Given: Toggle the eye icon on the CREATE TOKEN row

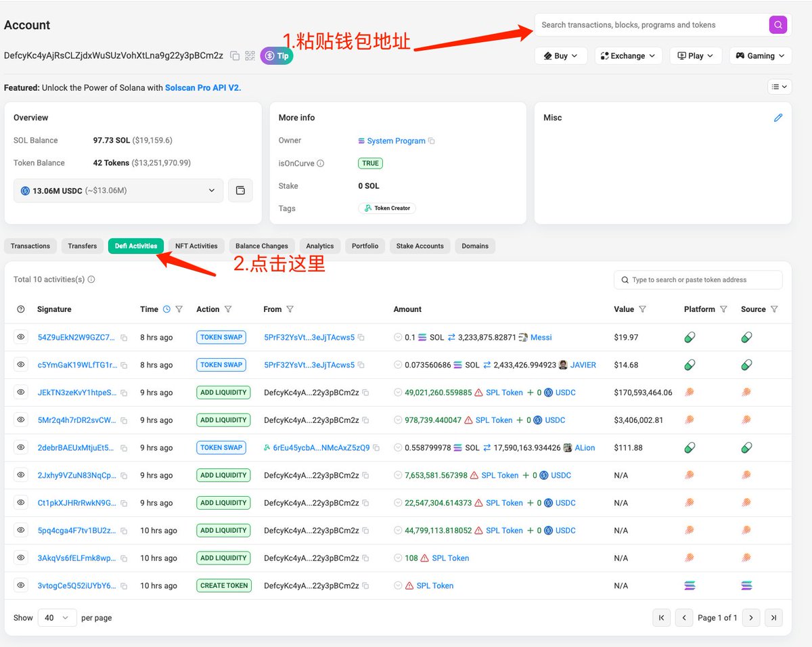Looking at the screenshot, I should pyautogui.click(x=20, y=585).
